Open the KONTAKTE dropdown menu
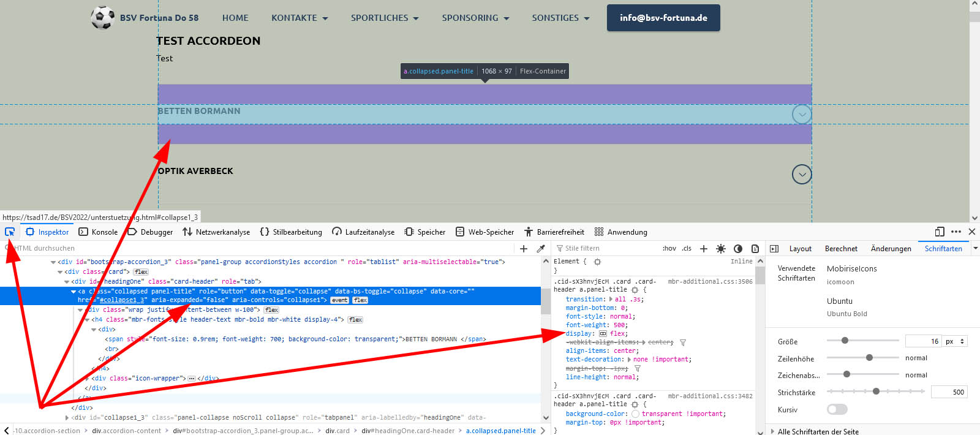 300,18
